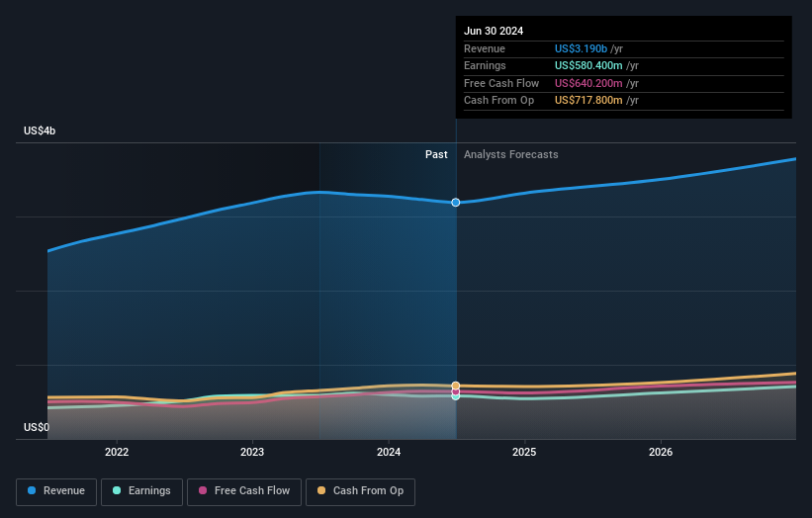Click the orange Cash From Op data point

(x=455, y=386)
